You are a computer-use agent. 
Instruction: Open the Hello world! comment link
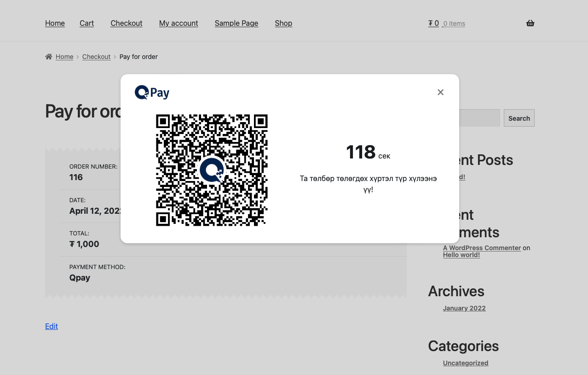(461, 255)
